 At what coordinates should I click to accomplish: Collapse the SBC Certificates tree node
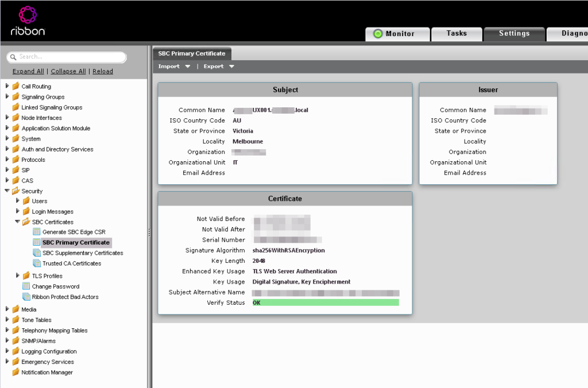click(18, 222)
